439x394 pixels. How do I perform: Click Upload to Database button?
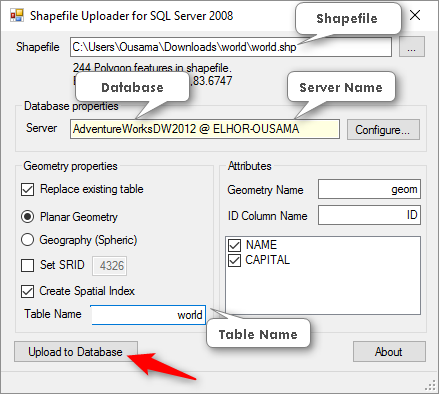point(76,351)
